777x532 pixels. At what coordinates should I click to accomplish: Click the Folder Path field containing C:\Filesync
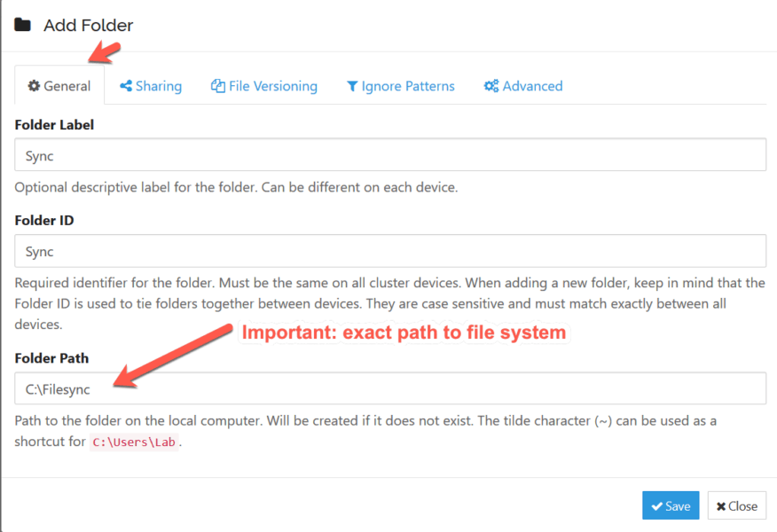click(390, 388)
